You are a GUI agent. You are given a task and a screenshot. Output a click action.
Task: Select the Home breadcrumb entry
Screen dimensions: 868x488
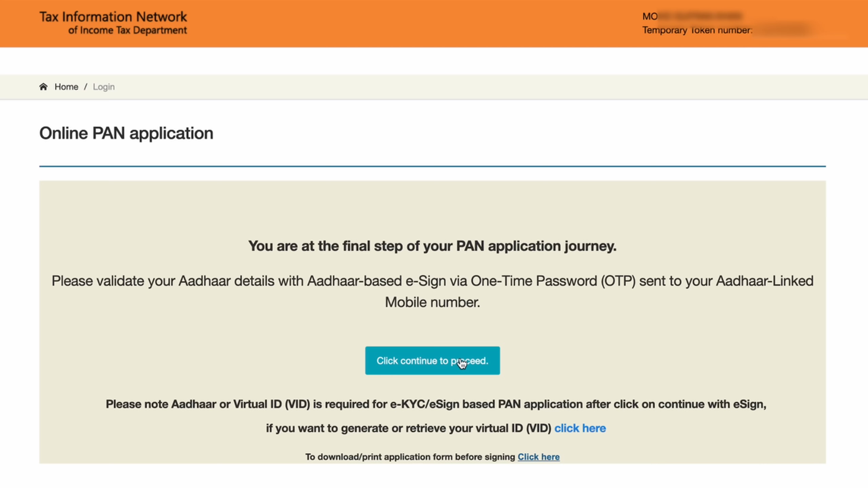[66, 87]
